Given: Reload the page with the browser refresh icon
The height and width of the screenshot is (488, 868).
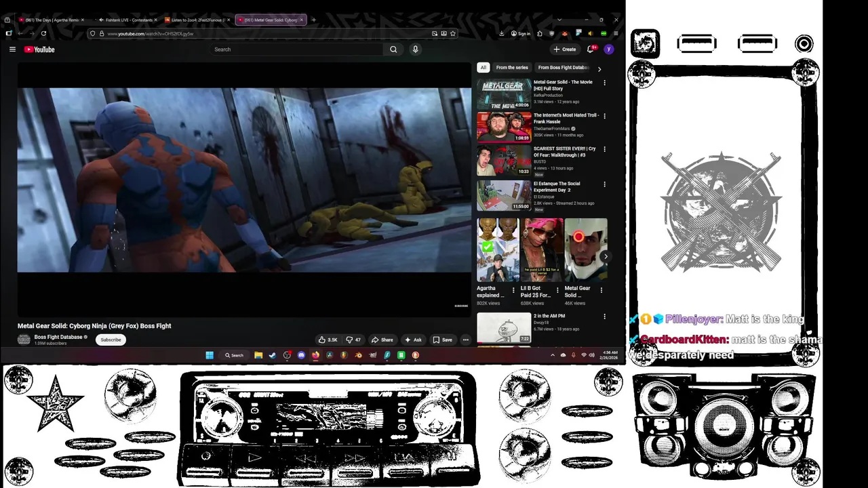Looking at the screenshot, I should (x=43, y=33).
